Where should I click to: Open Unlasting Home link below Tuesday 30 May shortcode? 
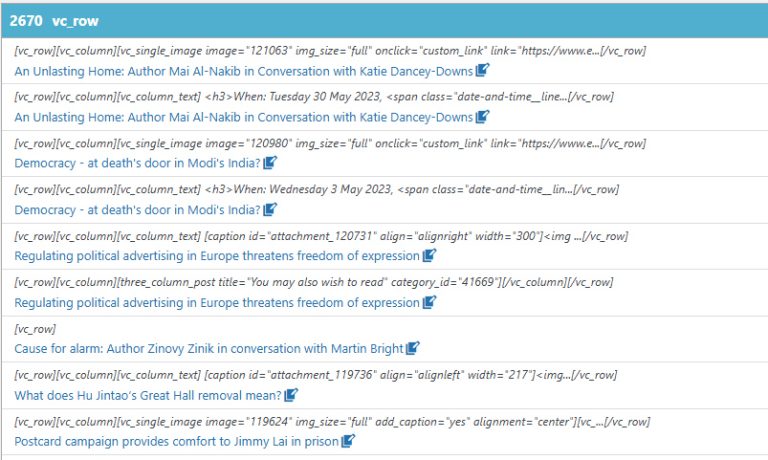click(x=243, y=118)
